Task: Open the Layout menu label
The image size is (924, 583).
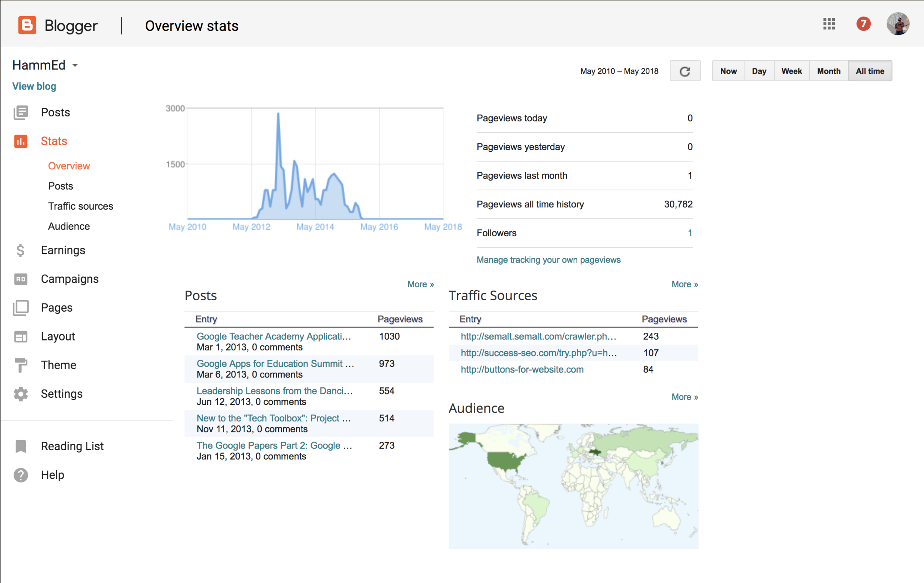Action: (x=58, y=336)
